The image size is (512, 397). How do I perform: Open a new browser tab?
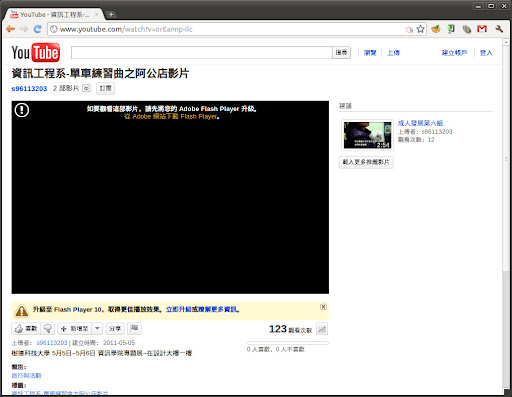click(x=111, y=14)
